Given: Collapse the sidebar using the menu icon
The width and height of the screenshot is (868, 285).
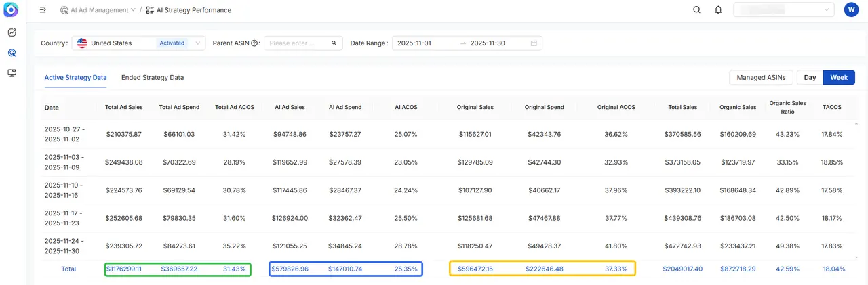Looking at the screenshot, I should click(x=43, y=10).
